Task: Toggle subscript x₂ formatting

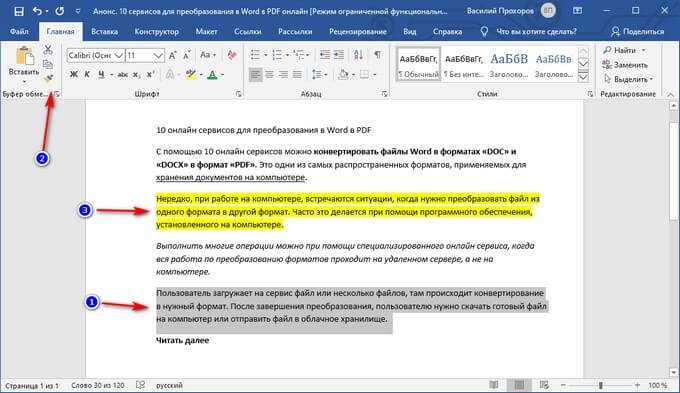Action: click(x=136, y=75)
